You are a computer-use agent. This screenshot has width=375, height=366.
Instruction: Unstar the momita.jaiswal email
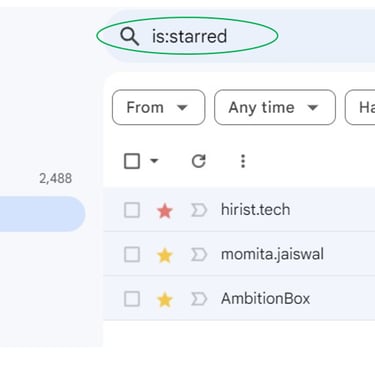coord(165,255)
